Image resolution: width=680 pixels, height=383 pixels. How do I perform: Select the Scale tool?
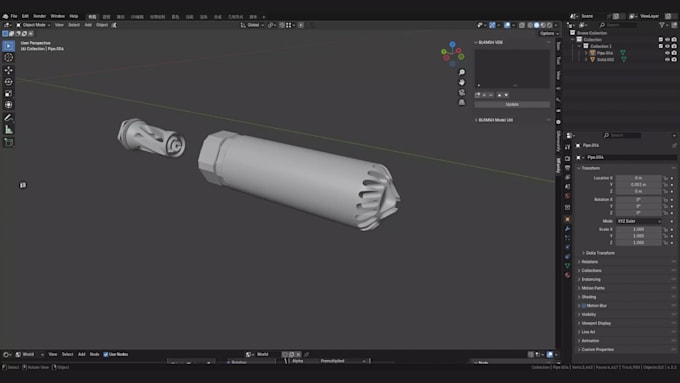[8, 93]
